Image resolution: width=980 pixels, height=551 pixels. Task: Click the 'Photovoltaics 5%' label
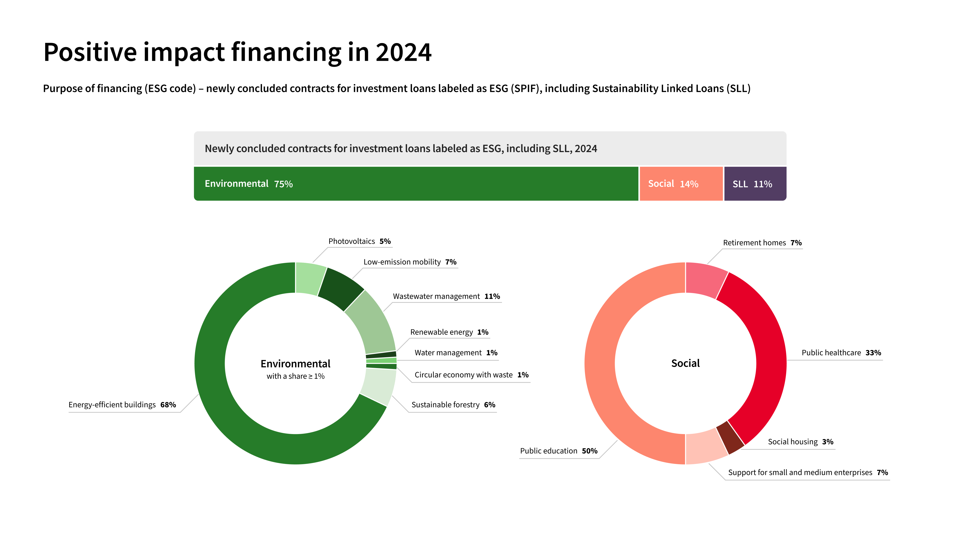click(x=360, y=242)
